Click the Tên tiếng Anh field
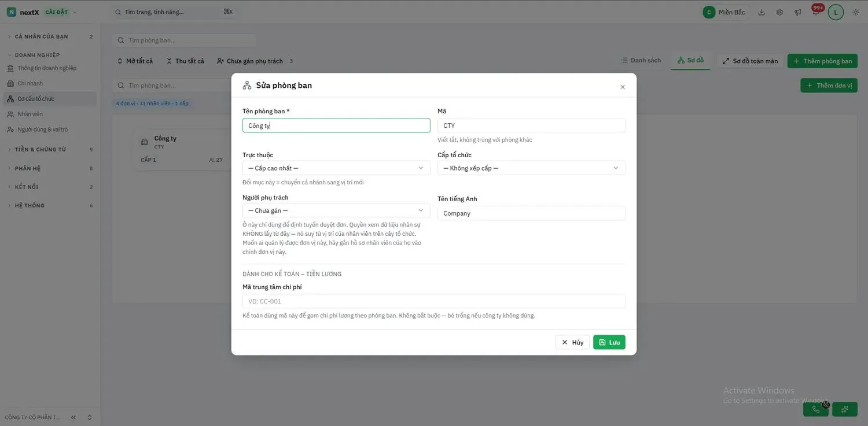 click(531, 213)
